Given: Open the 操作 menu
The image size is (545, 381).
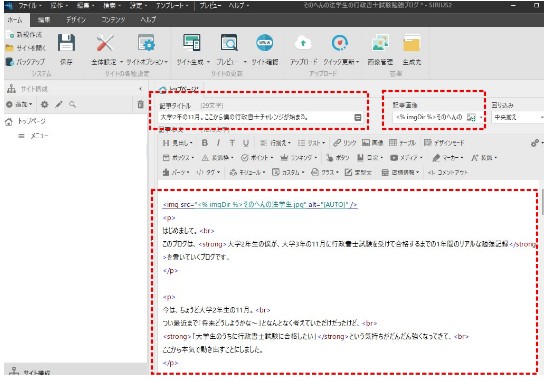Looking at the screenshot, I should 59,6.
